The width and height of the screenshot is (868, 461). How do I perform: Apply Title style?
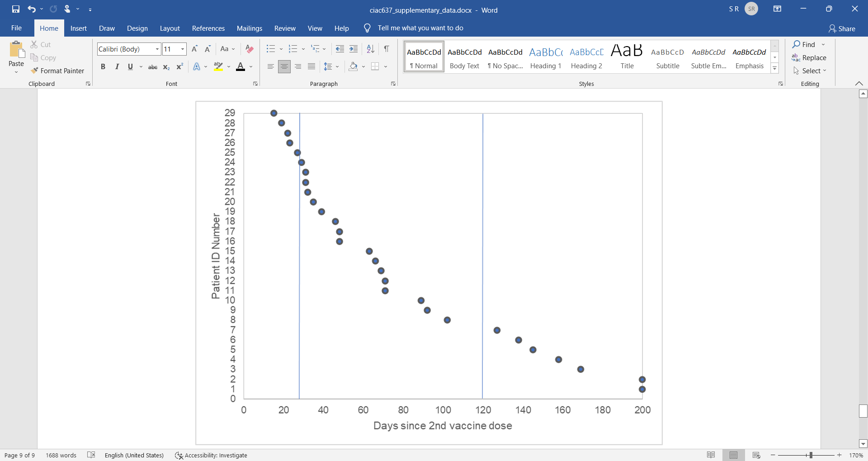point(627,57)
